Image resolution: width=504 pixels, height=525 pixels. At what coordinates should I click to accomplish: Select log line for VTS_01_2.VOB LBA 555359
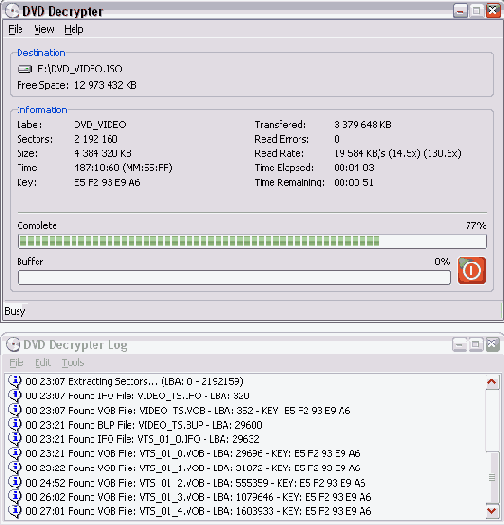click(195, 482)
